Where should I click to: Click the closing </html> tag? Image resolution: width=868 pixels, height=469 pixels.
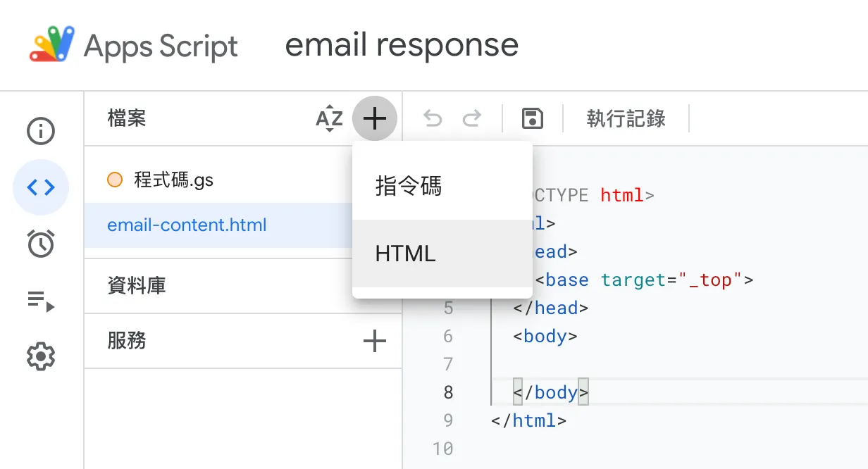click(x=529, y=420)
